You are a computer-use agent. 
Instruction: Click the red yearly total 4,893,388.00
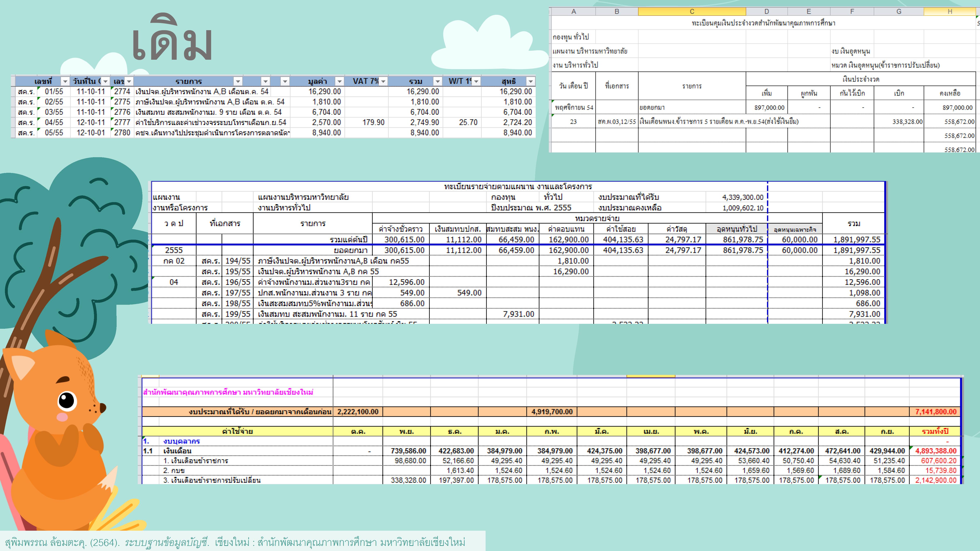coord(935,451)
